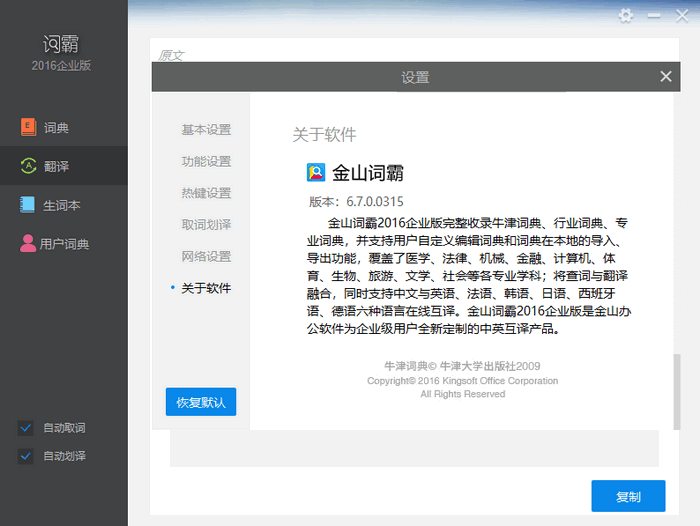Click the 金山词霸 product name text
This screenshot has height=526, width=700.
coord(367,173)
